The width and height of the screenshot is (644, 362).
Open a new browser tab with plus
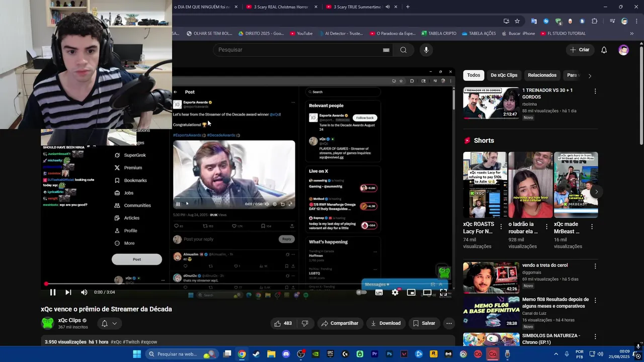coord(408,7)
